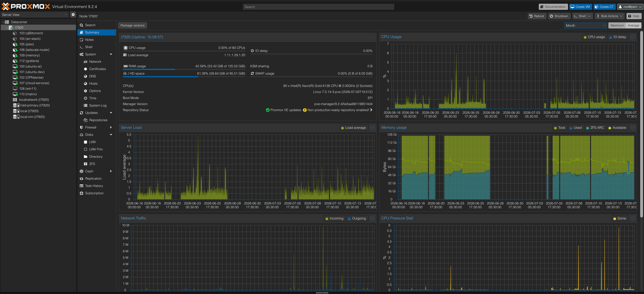This screenshot has width=644, height=294.
Task: Open the Month timeframe dropdown
Action: 604,25
